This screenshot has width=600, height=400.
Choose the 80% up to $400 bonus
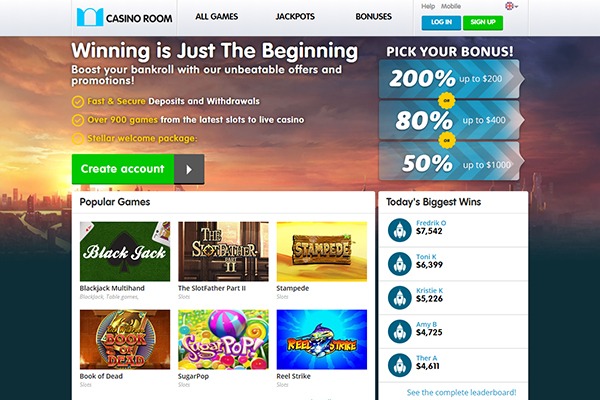451,120
